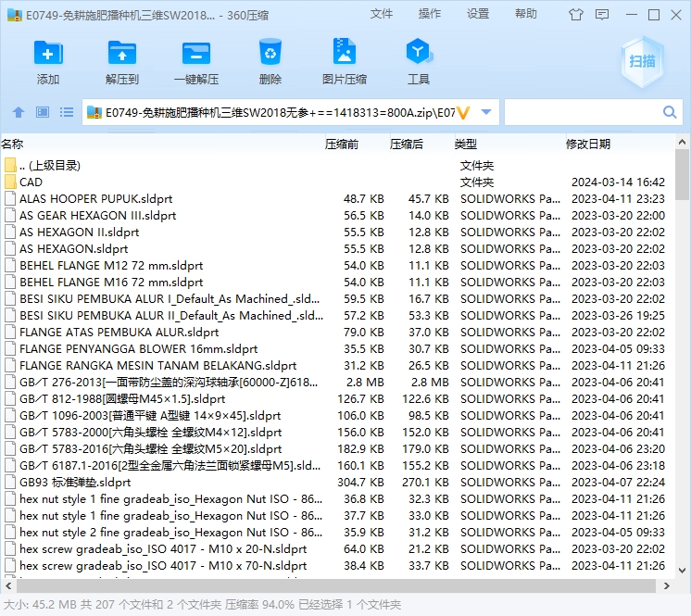
Task: Click the CAD folder icon
Action: (x=10, y=182)
